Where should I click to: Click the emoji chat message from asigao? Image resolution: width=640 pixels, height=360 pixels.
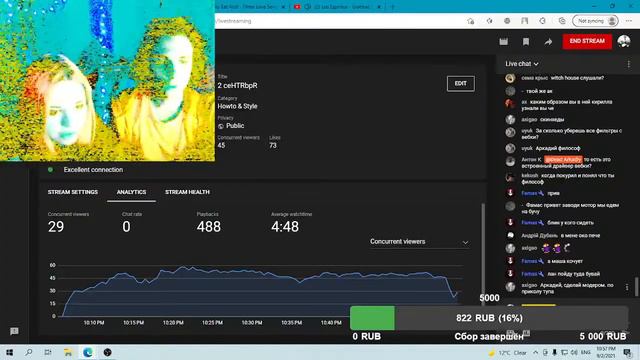555,248
